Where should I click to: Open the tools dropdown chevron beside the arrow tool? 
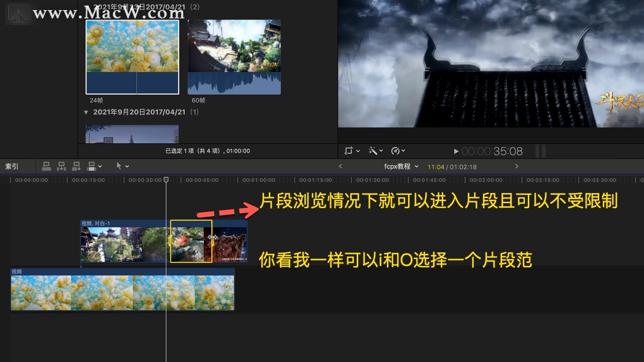(127, 166)
